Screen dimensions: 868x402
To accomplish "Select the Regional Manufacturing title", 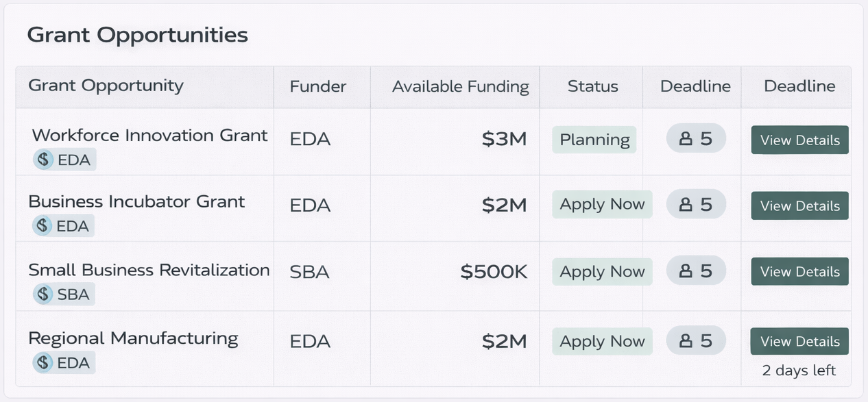I will coord(133,338).
